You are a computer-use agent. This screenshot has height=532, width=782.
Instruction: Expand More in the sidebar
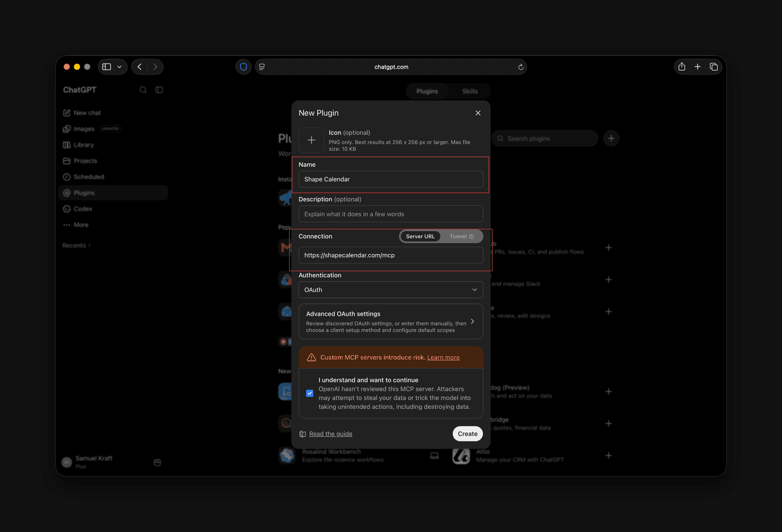(113, 225)
